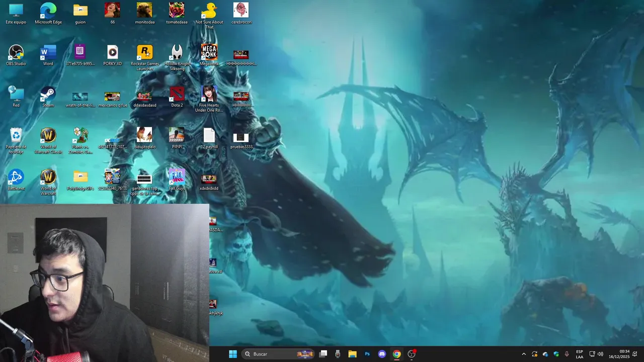Screen dimensions: 644x362
Task: Select the wrath-of-the-li... image file
Action: coord(80,99)
